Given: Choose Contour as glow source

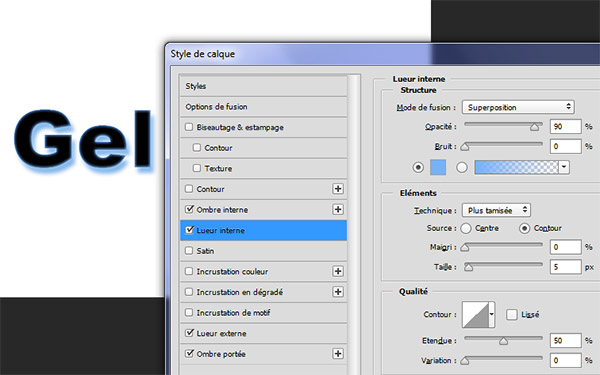Looking at the screenshot, I should point(524,228).
